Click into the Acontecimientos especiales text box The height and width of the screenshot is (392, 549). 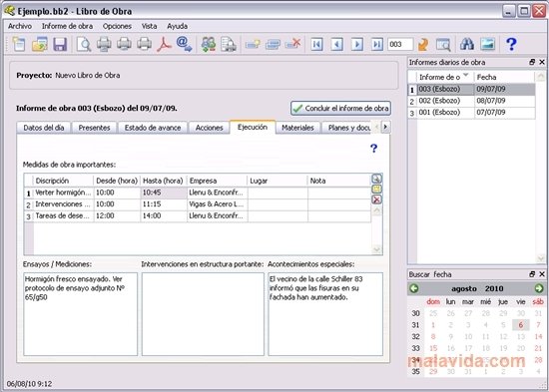pos(325,314)
